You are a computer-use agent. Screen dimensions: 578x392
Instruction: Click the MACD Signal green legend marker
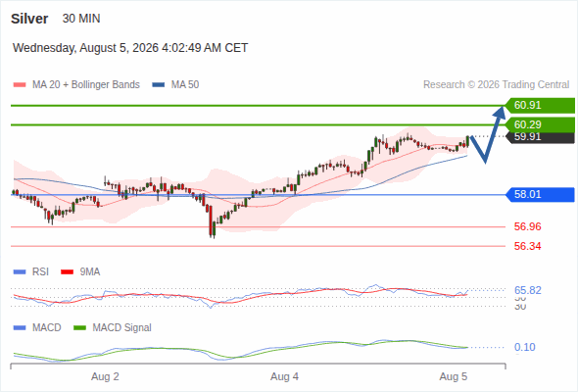pyautogui.click(x=79, y=328)
